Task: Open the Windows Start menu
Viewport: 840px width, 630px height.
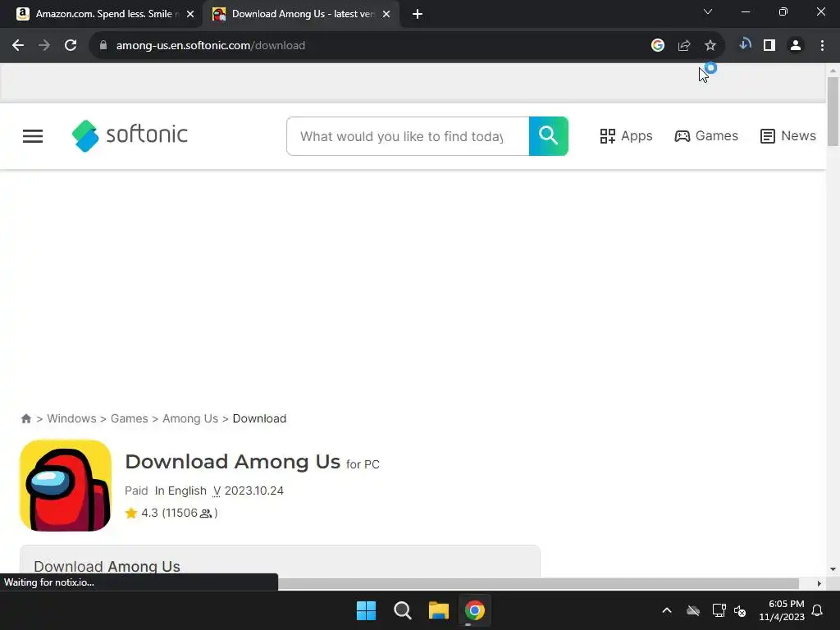Action: 367,610
